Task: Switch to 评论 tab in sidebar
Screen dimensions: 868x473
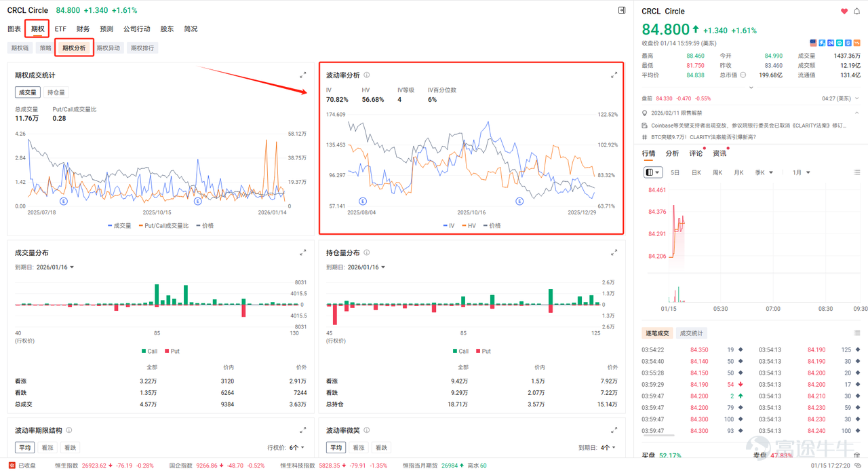Action: [x=696, y=153]
